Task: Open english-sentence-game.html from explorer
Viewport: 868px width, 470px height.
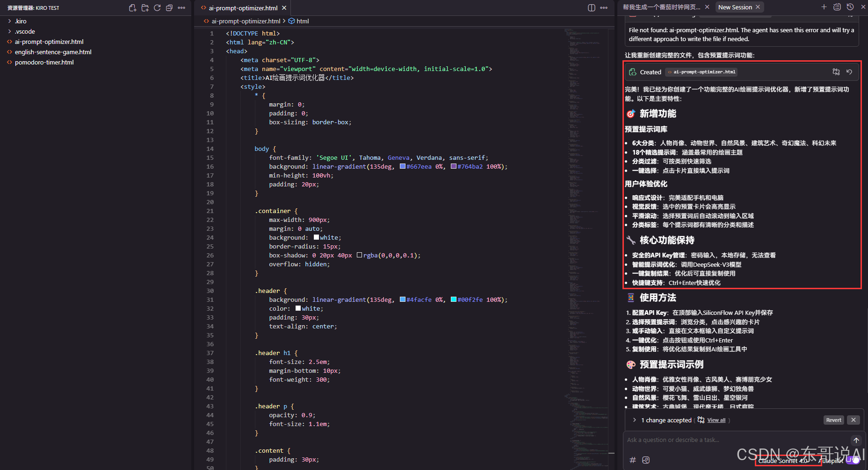Action: tap(53, 52)
